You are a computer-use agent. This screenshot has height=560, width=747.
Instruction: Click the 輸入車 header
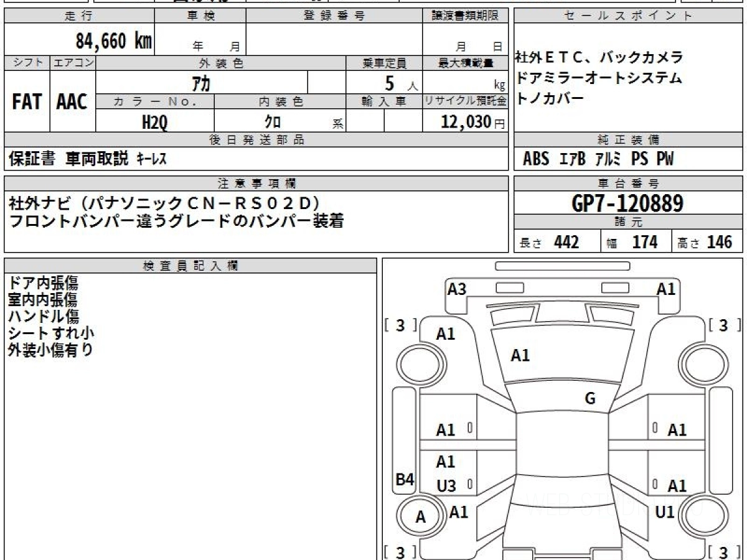point(384,102)
